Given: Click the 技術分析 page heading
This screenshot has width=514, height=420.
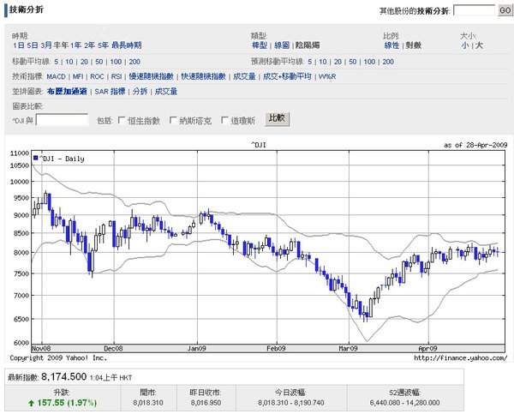Looking at the screenshot, I should coord(27,9).
